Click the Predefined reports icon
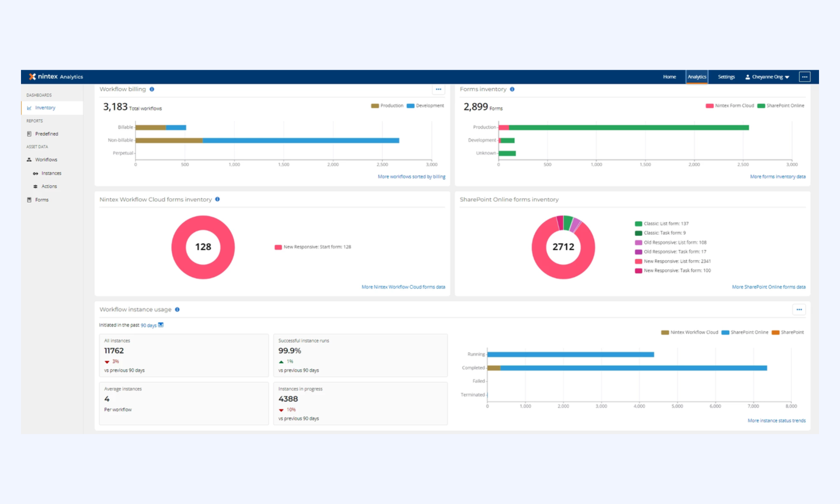840x504 pixels. [x=29, y=134]
